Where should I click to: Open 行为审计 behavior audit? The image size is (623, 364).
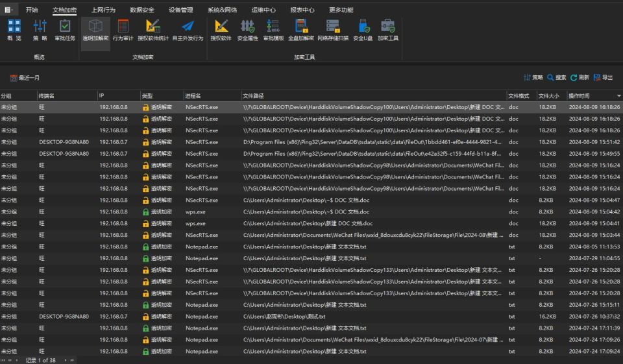(123, 30)
